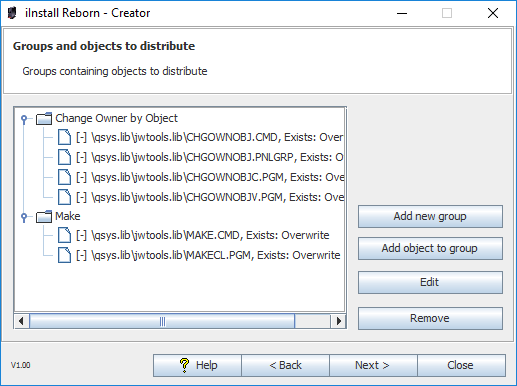Select the Make group label
The width and height of the screenshot is (517, 386).
[68, 216]
